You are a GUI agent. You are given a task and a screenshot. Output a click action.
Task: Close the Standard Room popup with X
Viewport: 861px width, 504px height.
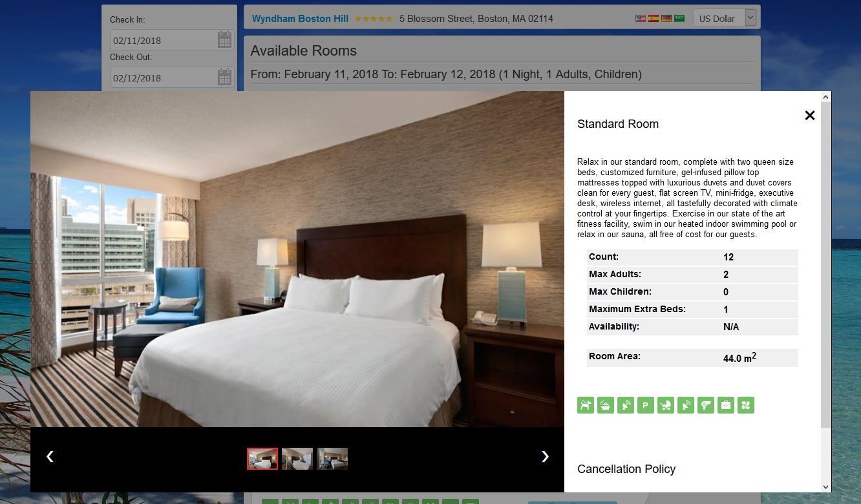(x=809, y=115)
